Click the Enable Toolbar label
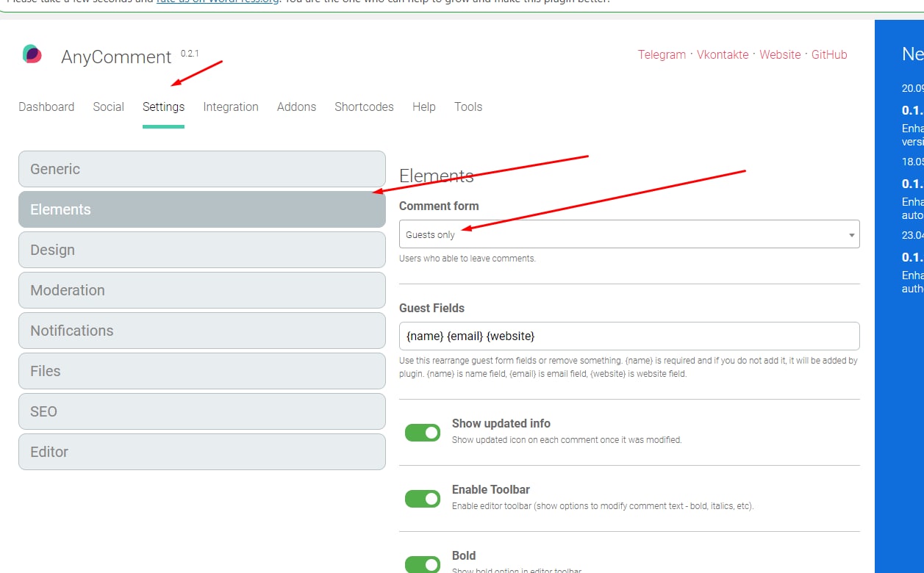This screenshot has height=573, width=924. [491, 489]
